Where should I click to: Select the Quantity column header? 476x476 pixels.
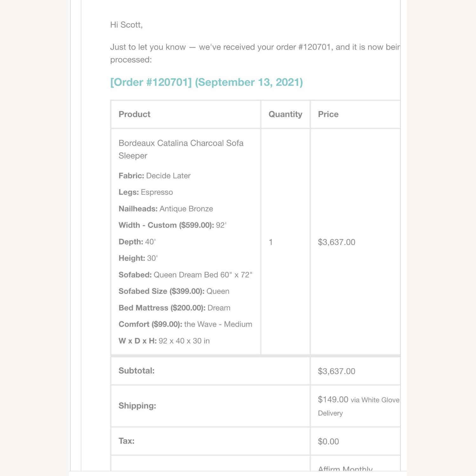coord(285,114)
